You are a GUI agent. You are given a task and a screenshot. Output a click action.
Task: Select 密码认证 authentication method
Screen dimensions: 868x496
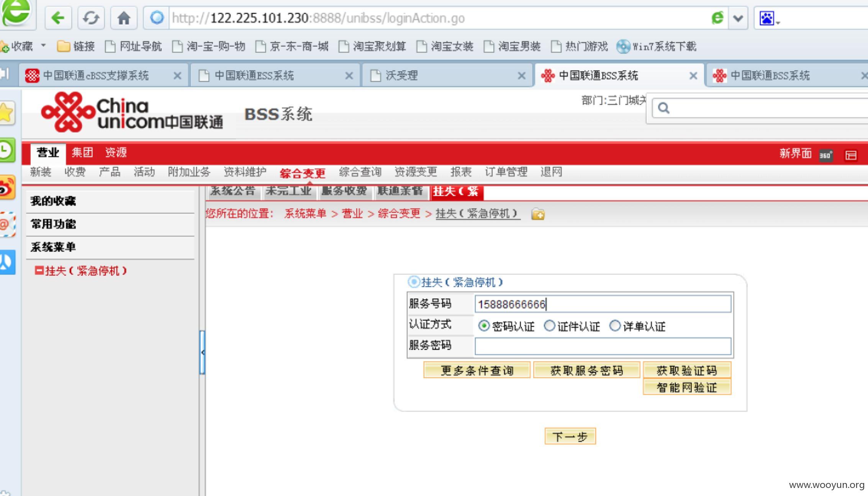click(x=484, y=326)
